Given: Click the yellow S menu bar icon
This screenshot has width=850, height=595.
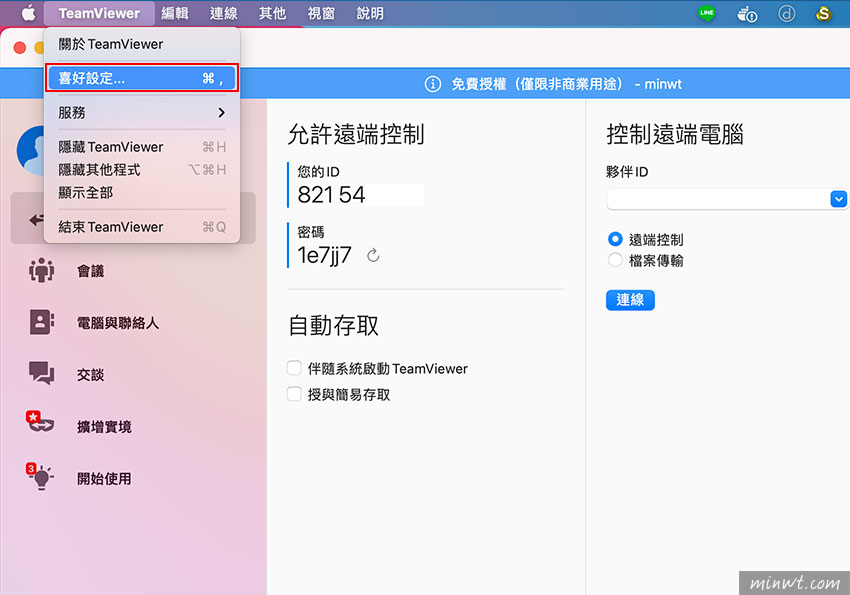Looking at the screenshot, I should [823, 14].
